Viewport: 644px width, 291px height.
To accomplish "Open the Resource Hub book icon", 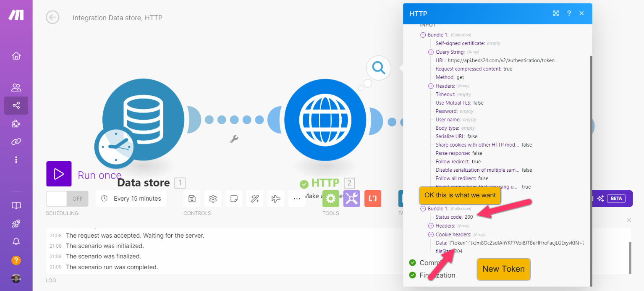I will [16, 205].
